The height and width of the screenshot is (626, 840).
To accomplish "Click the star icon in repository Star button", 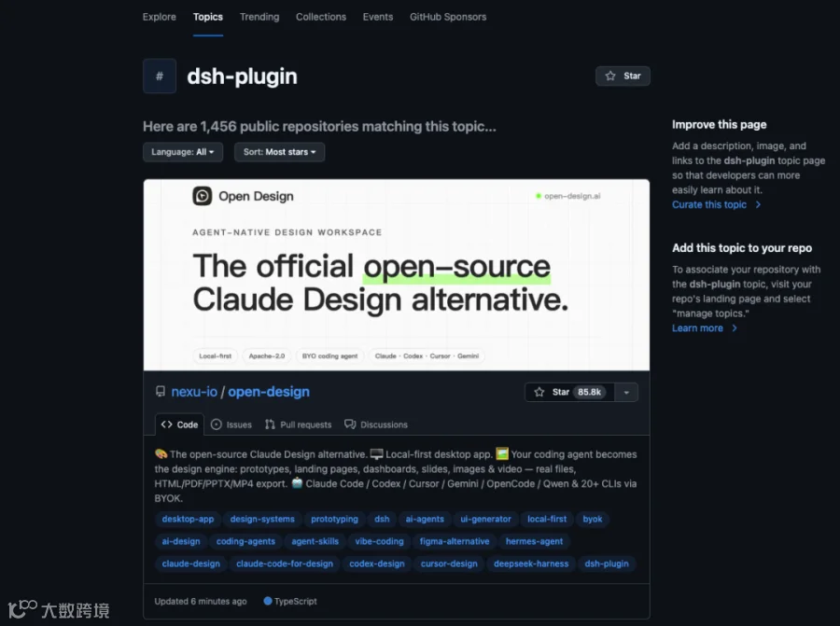I will point(539,392).
